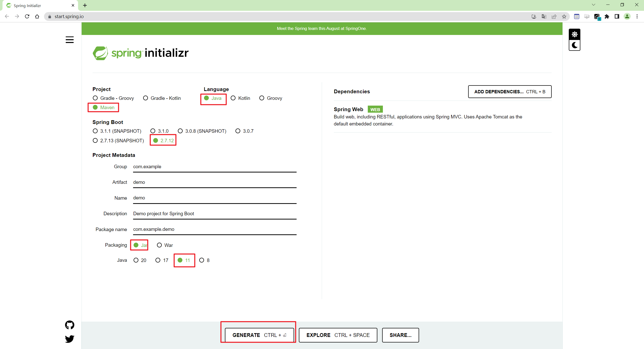Click the SHARE... button
Viewport: 644px width, 349px height.
tap(400, 335)
